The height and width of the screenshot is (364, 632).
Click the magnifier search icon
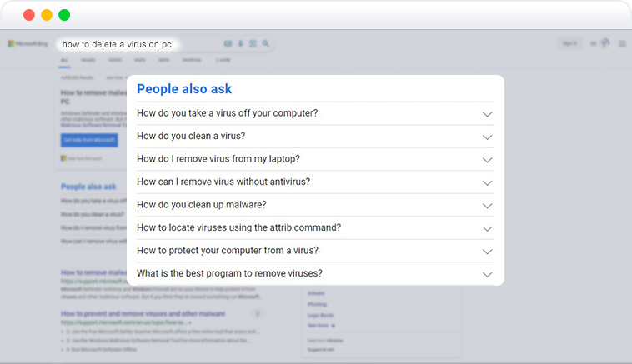click(x=266, y=43)
